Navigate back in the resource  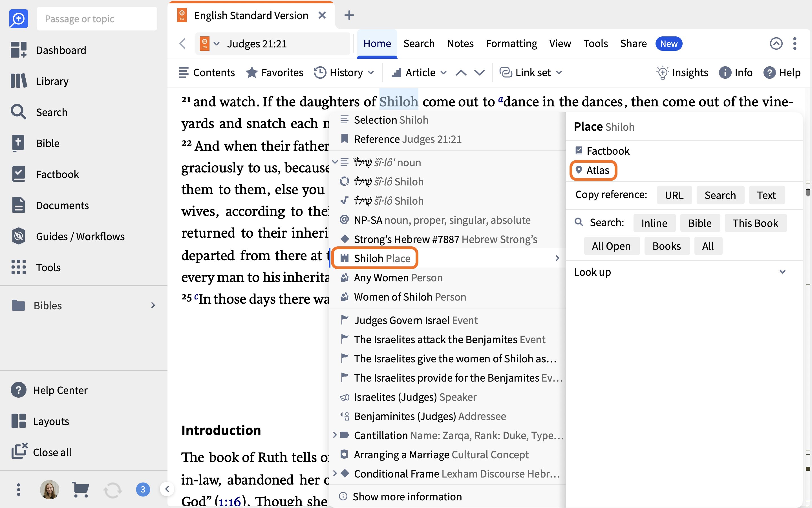pos(182,44)
